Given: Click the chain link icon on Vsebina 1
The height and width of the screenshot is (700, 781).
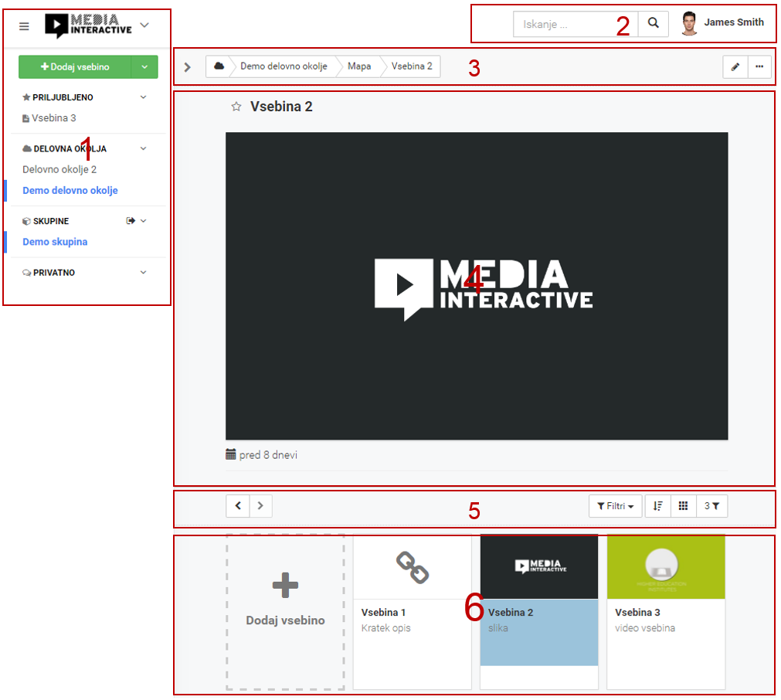Looking at the screenshot, I should (x=413, y=567).
